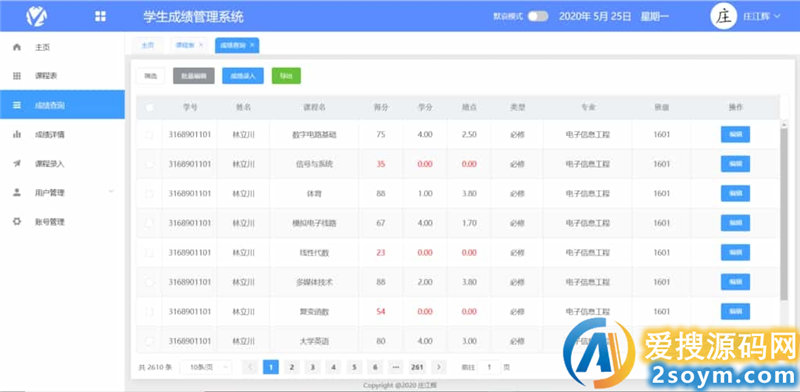Click the page jump input field

tap(489, 367)
